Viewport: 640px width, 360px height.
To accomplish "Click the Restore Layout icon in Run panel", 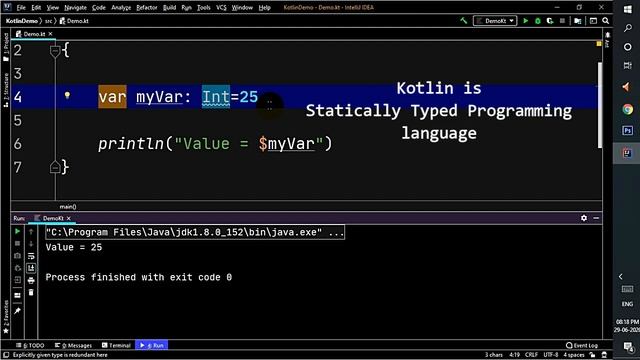I will (17, 296).
